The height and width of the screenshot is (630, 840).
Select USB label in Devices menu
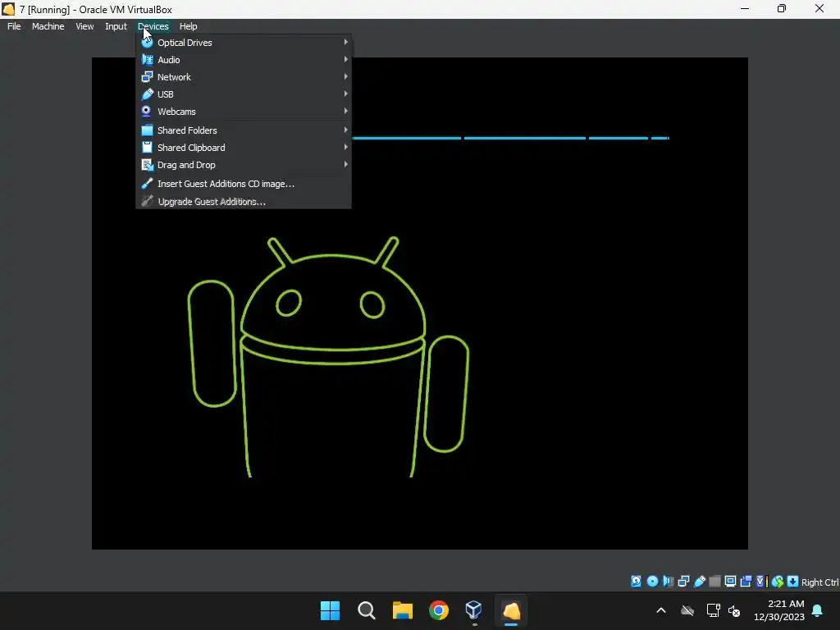click(x=166, y=94)
